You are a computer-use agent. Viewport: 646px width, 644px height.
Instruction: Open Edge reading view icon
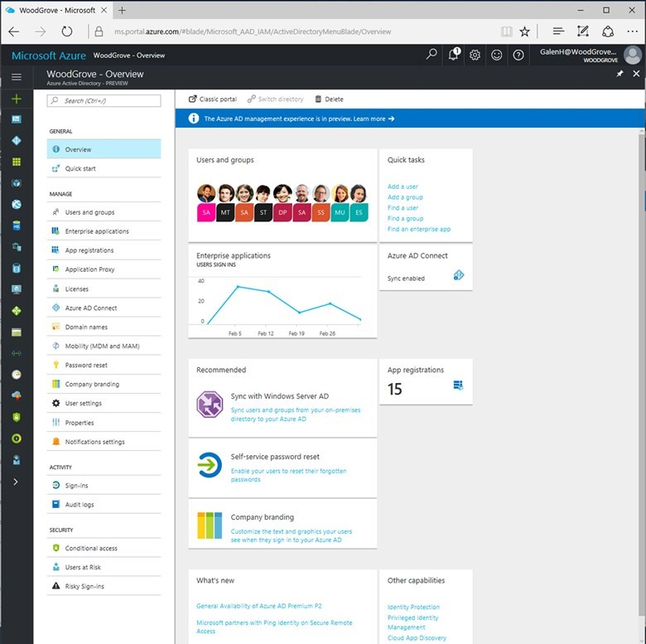pyautogui.click(x=506, y=31)
